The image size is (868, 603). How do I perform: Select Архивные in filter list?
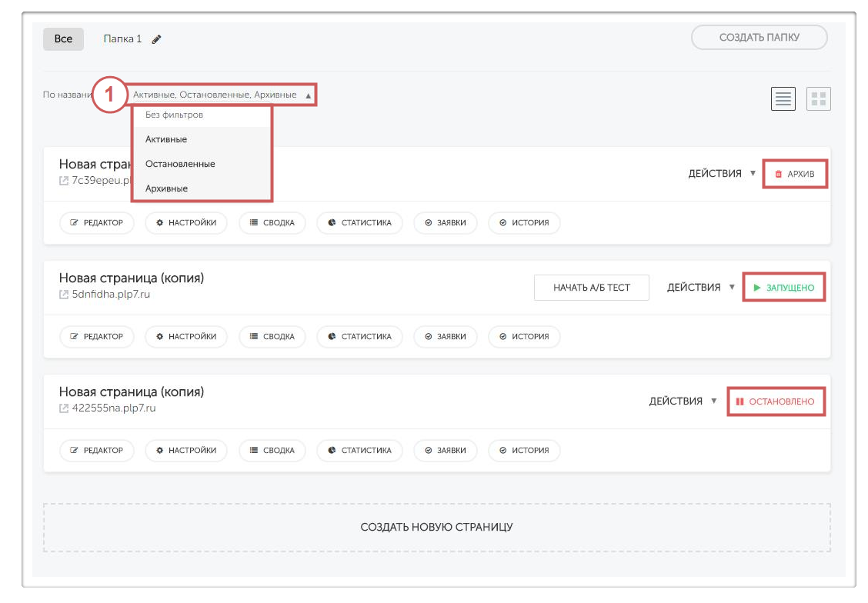click(166, 188)
